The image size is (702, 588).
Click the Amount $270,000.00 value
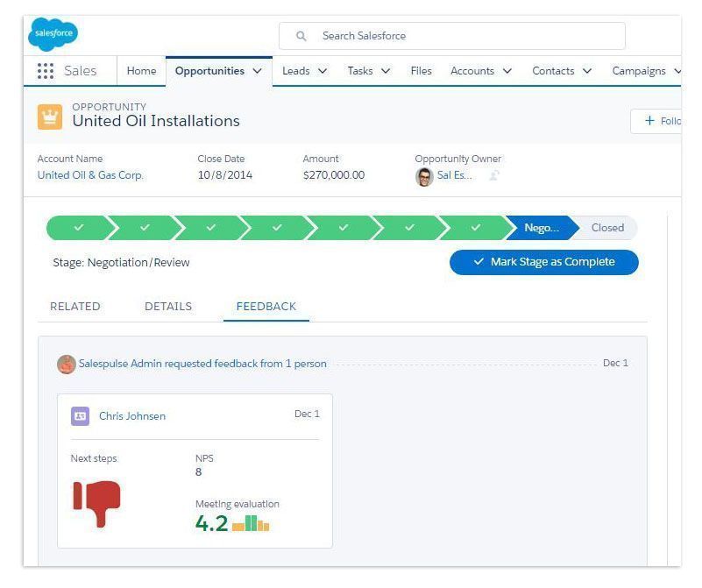pyautogui.click(x=334, y=175)
